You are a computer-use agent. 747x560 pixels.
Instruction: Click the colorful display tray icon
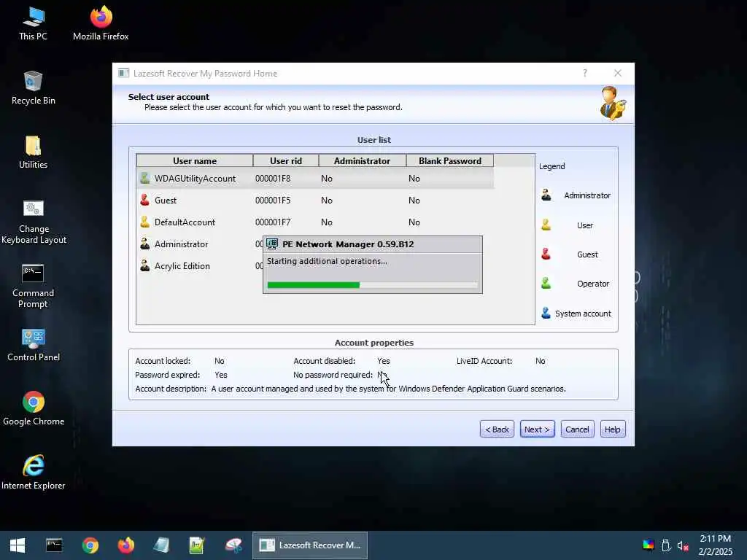pos(649,545)
